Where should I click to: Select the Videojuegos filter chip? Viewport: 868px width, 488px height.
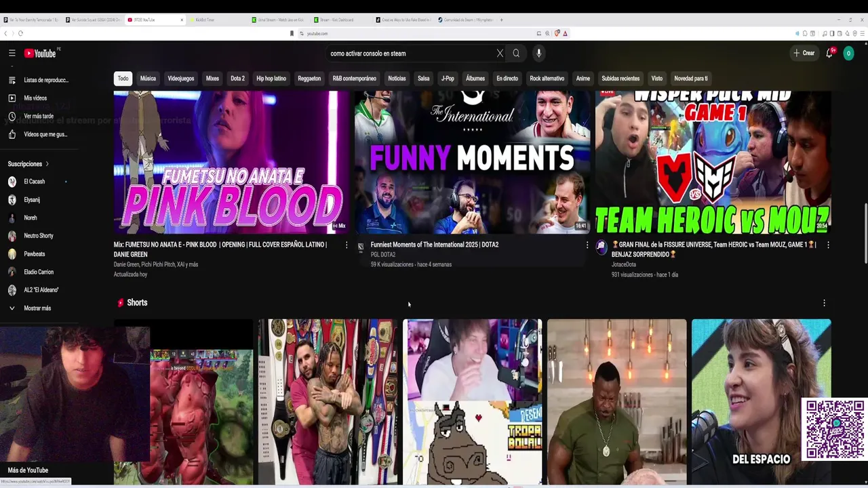tap(181, 79)
